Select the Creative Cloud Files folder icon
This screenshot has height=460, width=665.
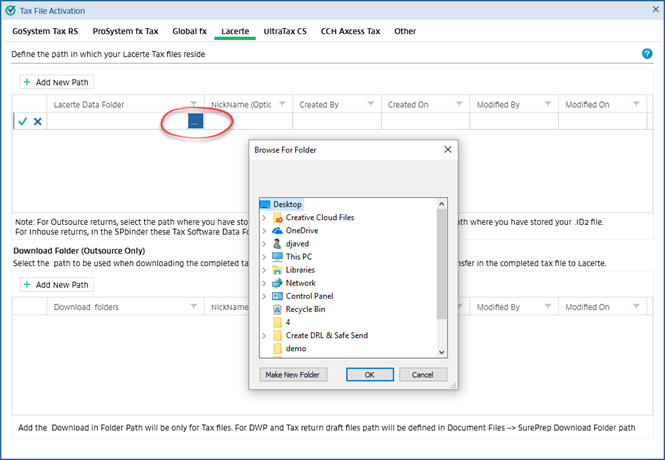pyautogui.click(x=278, y=217)
